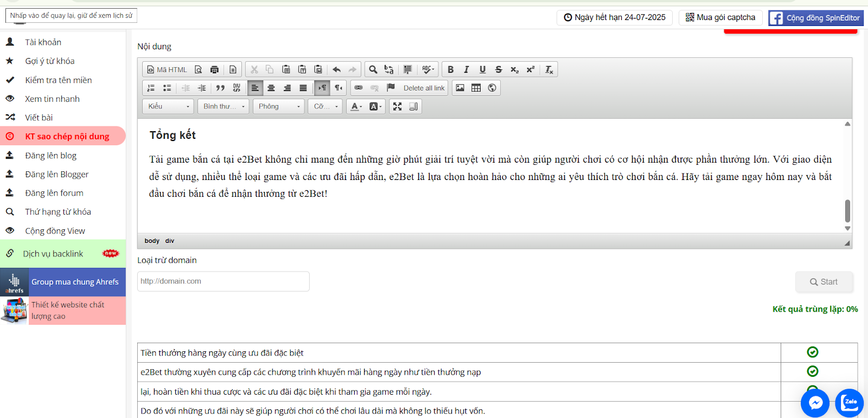Image resolution: width=868 pixels, height=418 pixels.
Task: Open the Phông font dropdown
Action: tap(279, 106)
